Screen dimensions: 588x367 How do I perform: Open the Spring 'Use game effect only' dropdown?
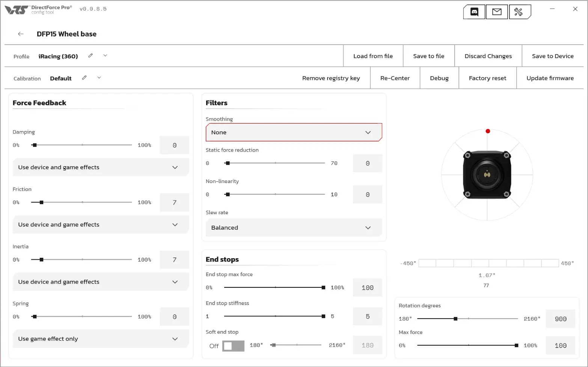(x=101, y=339)
